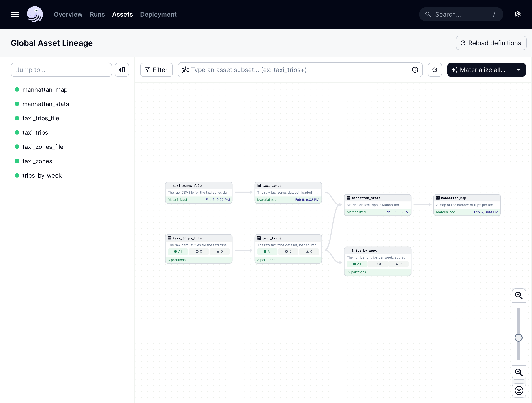Click the table icon on taxi_trips_file node
The height and width of the screenshot is (403, 532).
pyautogui.click(x=169, y=238)
